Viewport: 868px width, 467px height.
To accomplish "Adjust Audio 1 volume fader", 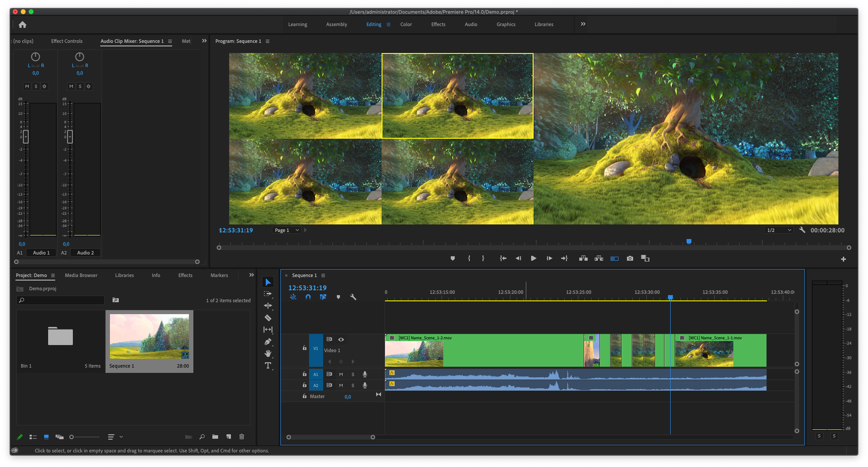I will 26,137.
